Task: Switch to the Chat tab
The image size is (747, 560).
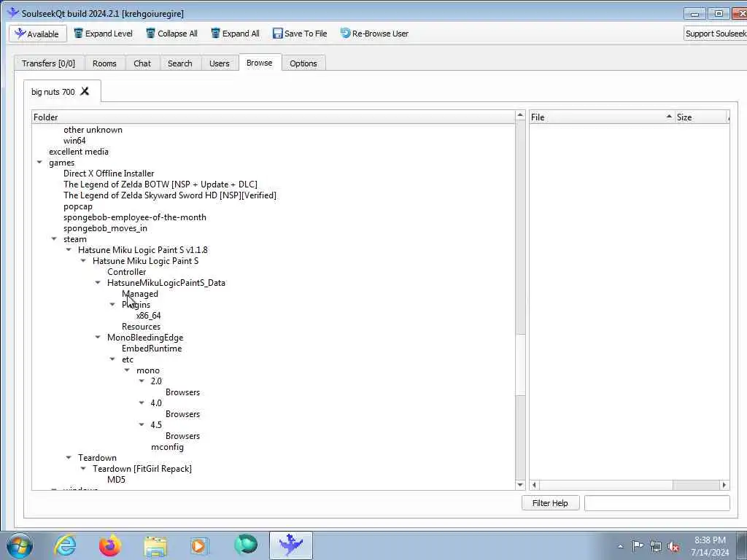Action: click(x=142, y=63)
